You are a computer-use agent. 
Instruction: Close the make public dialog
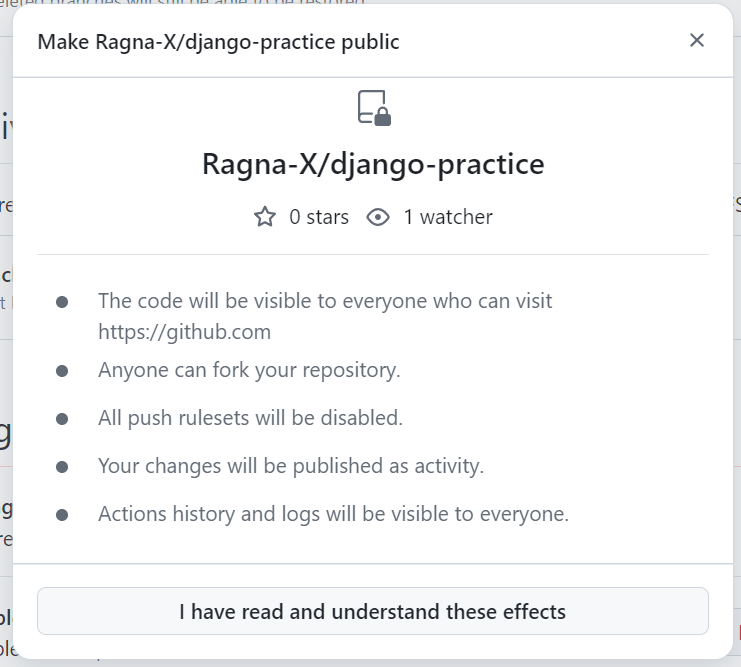click(x=697, y=41)
